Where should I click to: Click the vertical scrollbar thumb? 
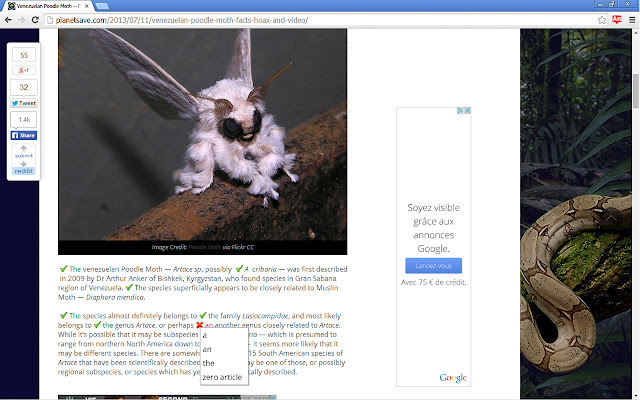tap(636, 91)
